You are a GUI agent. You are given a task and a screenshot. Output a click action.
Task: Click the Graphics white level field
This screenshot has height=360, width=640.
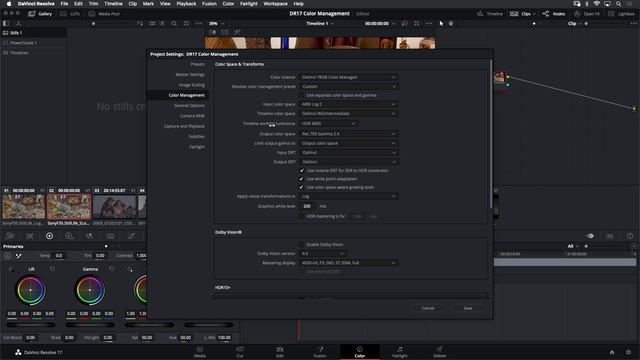308,206
